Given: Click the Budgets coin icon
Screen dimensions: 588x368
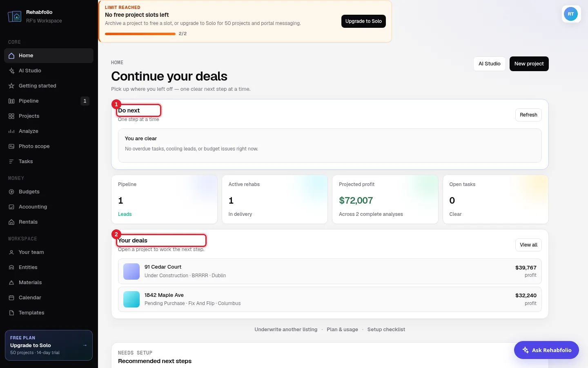Looking at the screenshot, I should 11,192.
